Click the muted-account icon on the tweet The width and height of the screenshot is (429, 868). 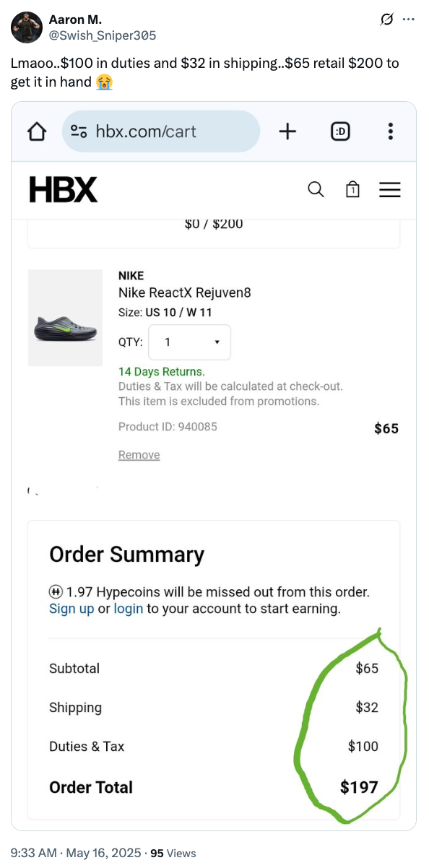[386, 20]
